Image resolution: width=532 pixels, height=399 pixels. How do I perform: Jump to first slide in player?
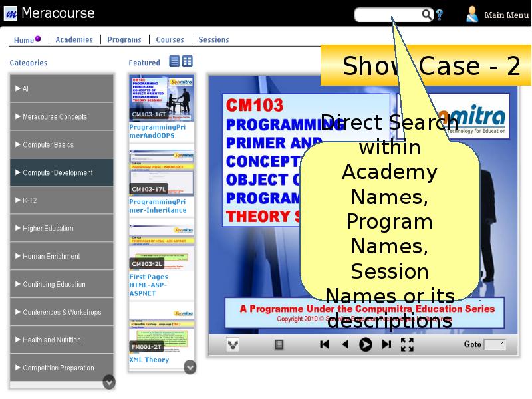pyautogui.click(x=325, y=344)
